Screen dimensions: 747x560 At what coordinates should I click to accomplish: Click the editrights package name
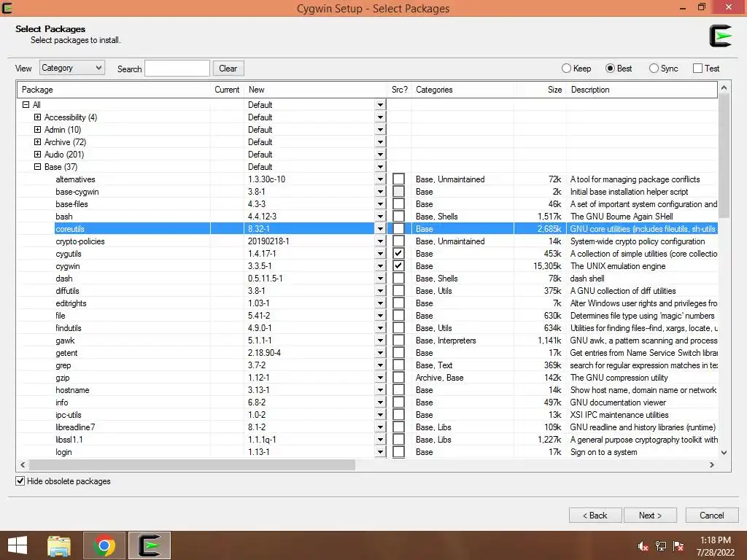coord(71,303)
